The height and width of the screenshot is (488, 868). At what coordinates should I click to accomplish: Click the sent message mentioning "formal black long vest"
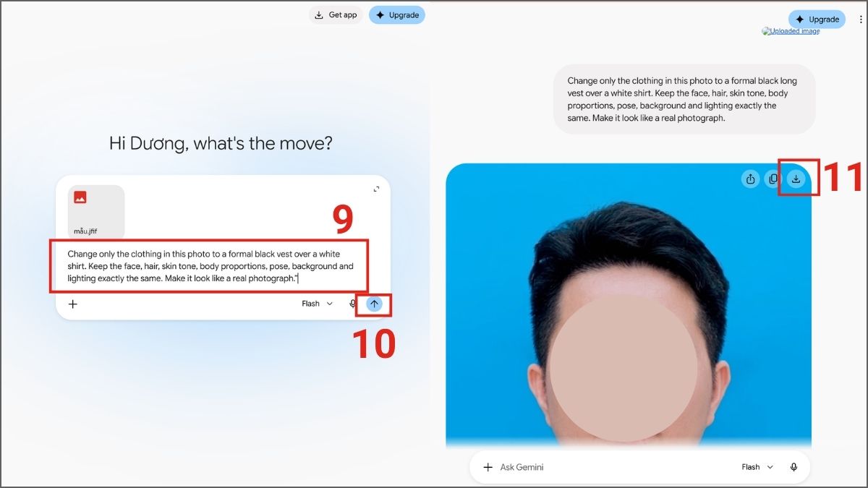(684, 99)
